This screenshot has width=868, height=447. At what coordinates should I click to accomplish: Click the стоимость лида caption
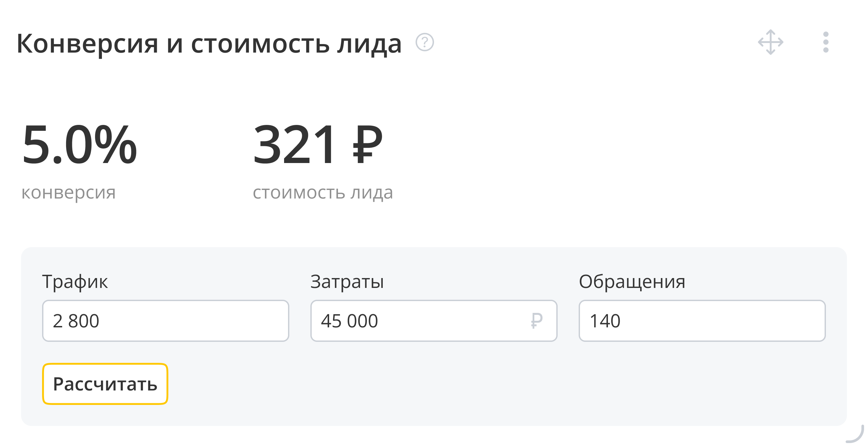[323, 193]
